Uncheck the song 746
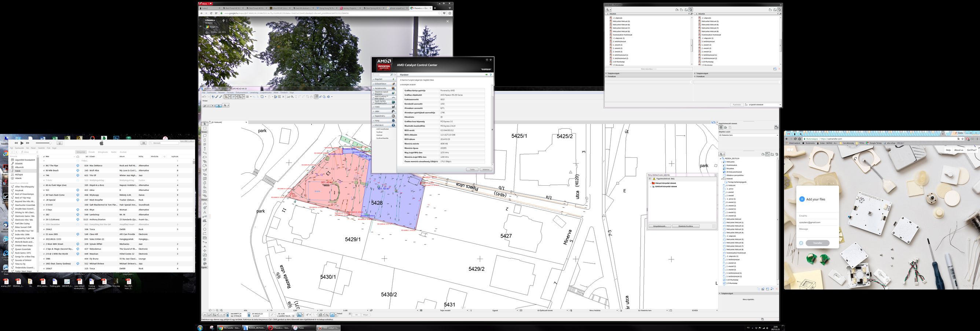Viewport: 980px width, 331px height. (44, 176)
